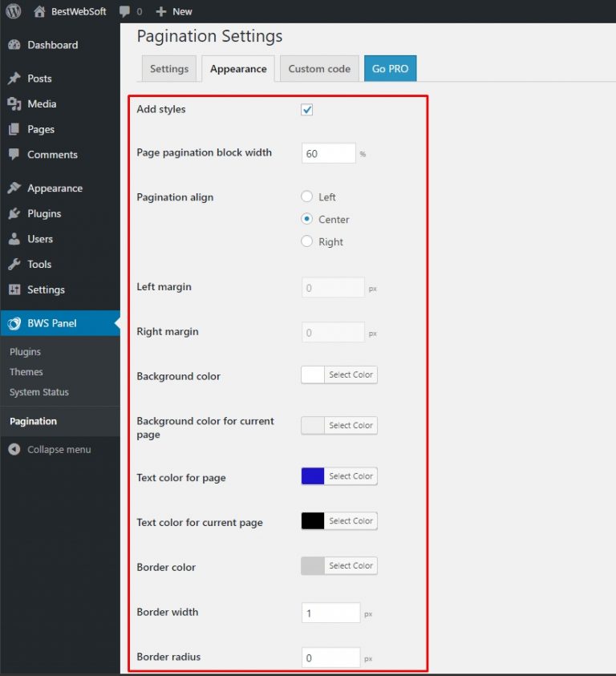Image resolution: width=616 pixels, height=676 pixels.
Task: Click the blue Text color for page swatch
Action: [x=313, y=476]
